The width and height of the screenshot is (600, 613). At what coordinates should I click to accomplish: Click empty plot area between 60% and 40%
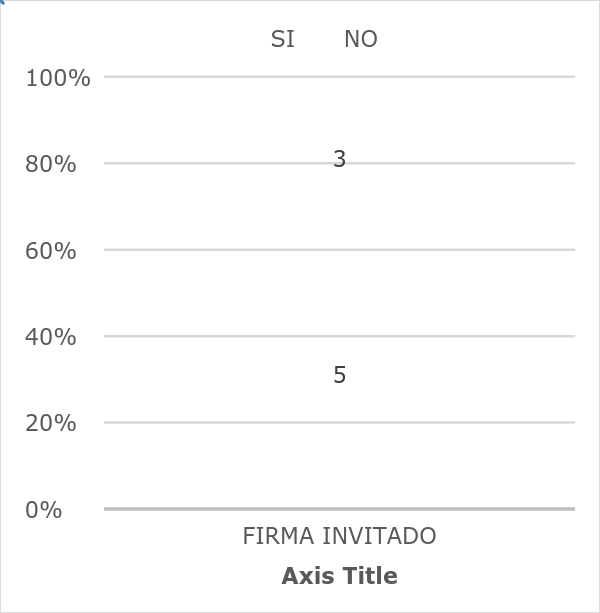pyautogui.click(x=339, y=292)
